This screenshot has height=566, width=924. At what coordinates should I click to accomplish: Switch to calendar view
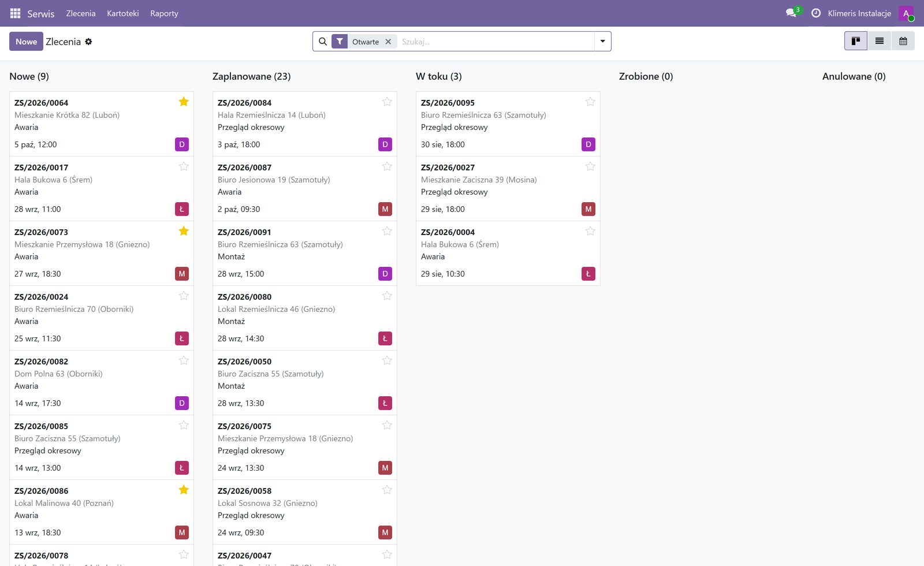pos(903,41)
